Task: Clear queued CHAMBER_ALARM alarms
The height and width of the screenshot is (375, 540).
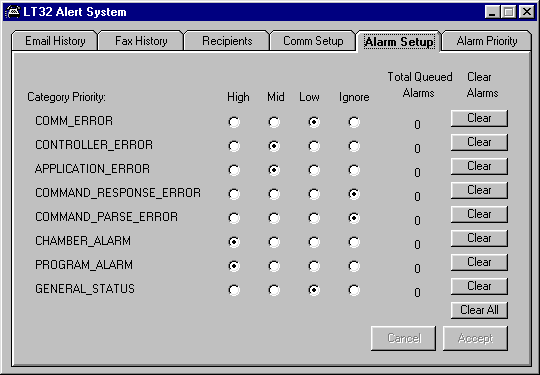Action: (479, 238)
